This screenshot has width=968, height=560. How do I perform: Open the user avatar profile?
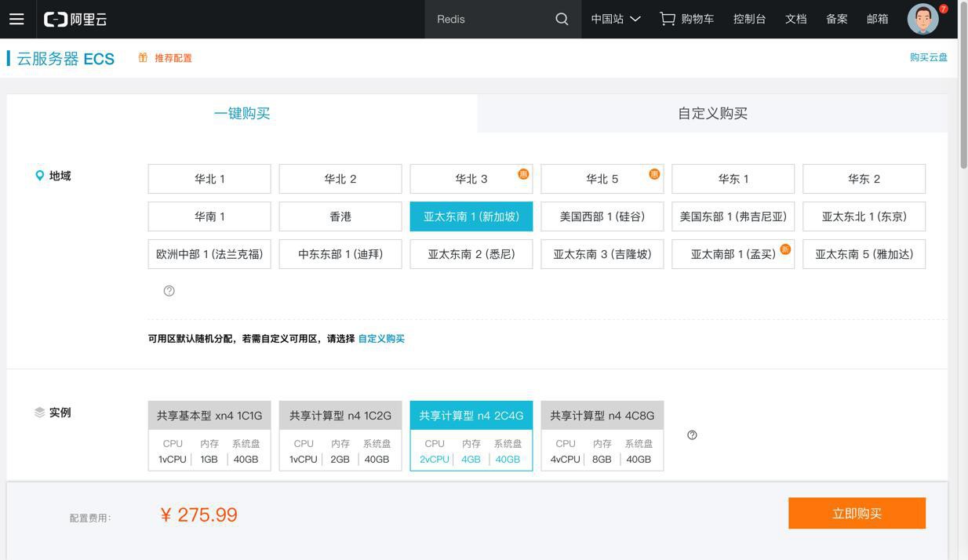(x=923, y=19)
